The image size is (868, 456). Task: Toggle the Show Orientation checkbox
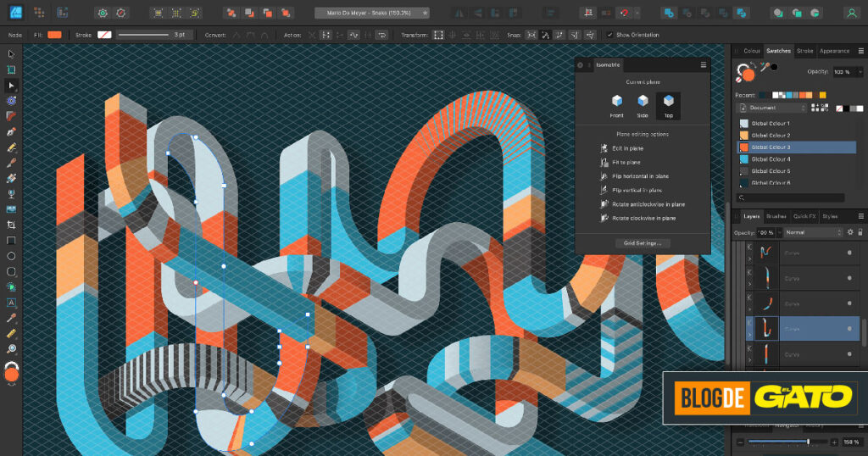tap(609, 35)
